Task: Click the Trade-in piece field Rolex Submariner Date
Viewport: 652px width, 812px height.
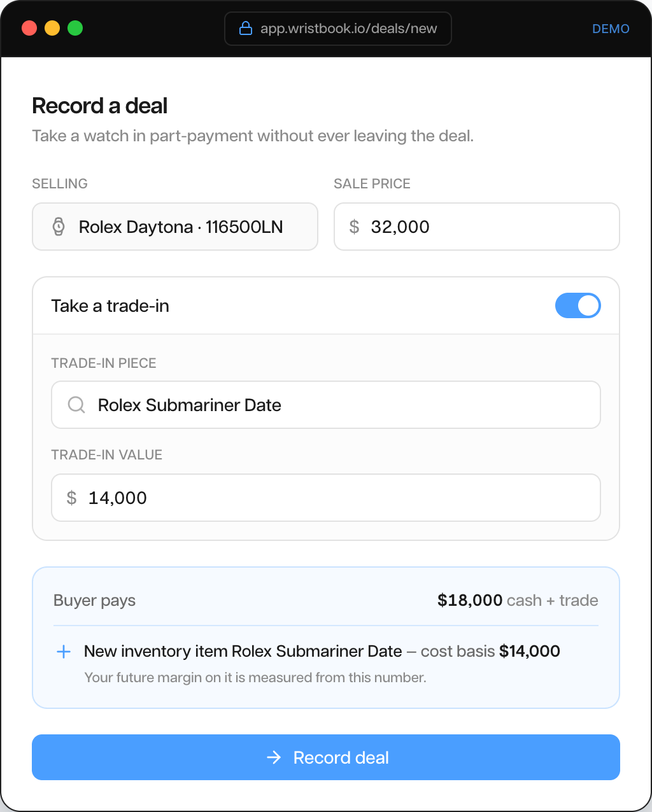Action: pos(326,405)
